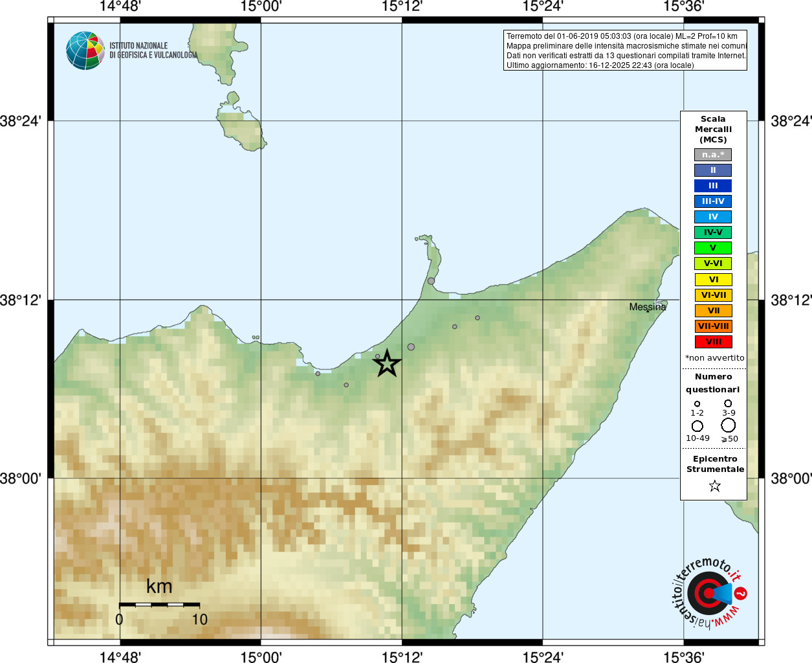
Task: Select the II intensity legend swatch
Action: tap(713, 170)
